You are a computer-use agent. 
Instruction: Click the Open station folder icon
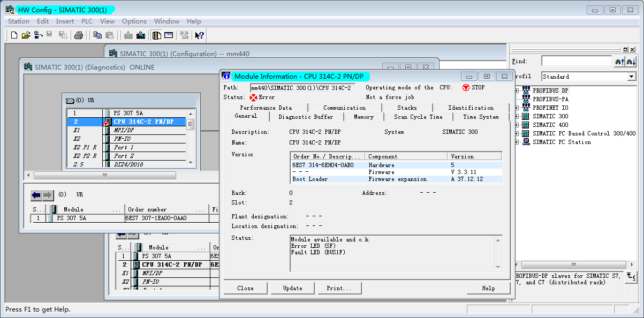(26, 35)
